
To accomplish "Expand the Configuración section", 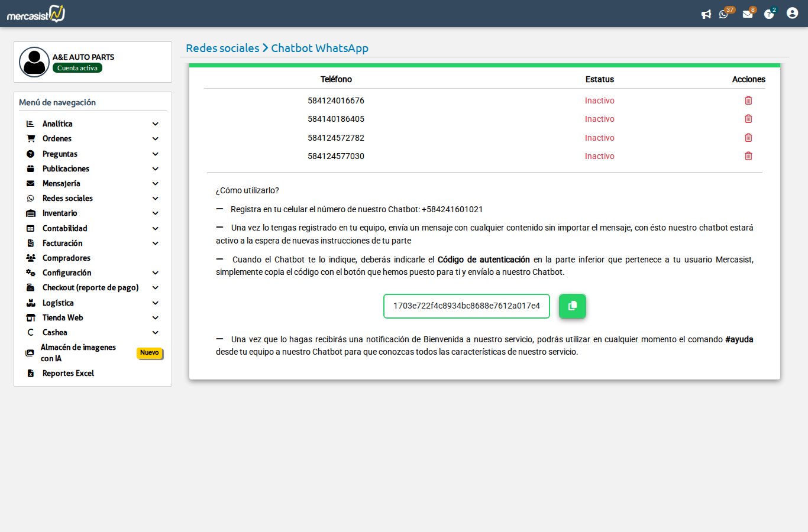I will pos(155,273).
